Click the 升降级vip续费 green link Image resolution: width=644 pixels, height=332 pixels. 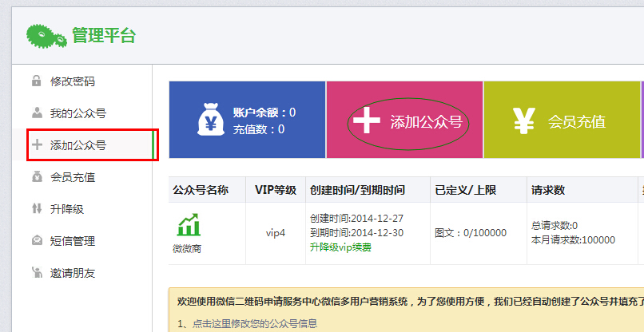point(340,248)
